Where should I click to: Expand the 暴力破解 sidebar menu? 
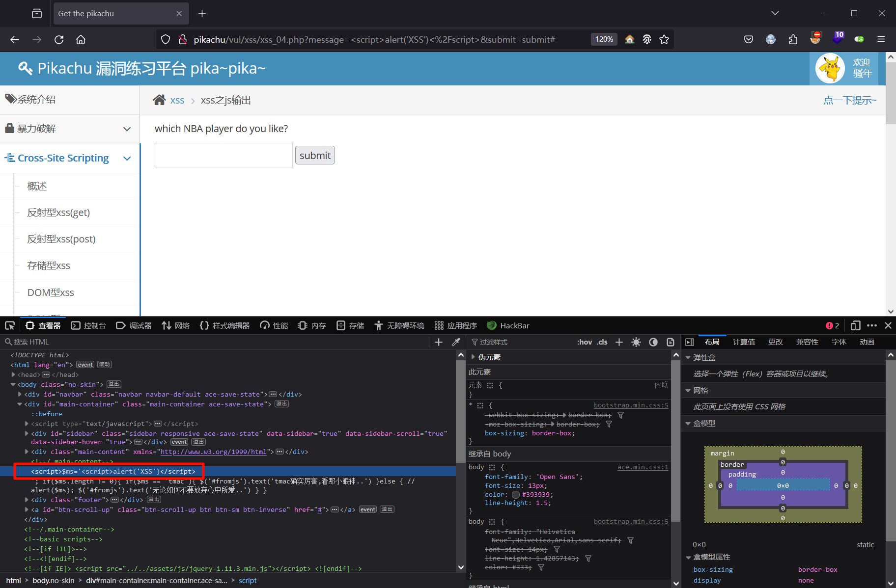(70, 129)
